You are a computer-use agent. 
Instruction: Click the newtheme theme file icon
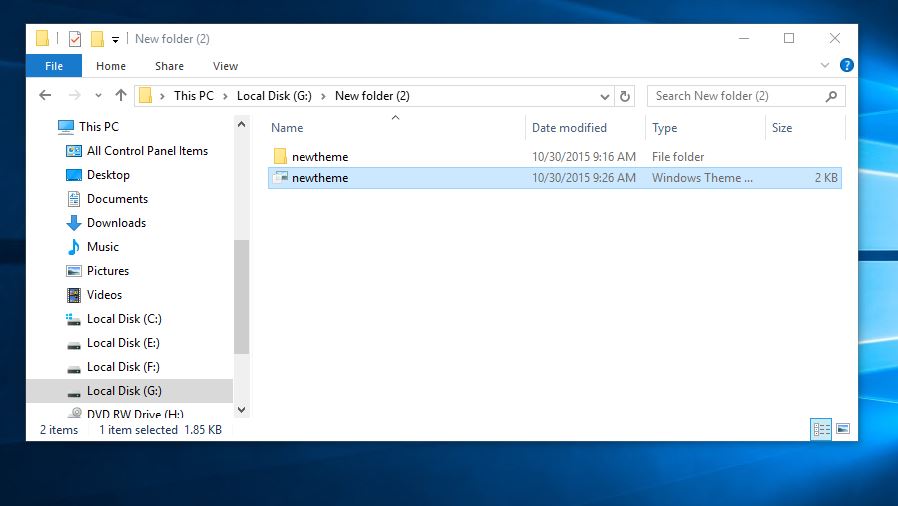point(280,177)
